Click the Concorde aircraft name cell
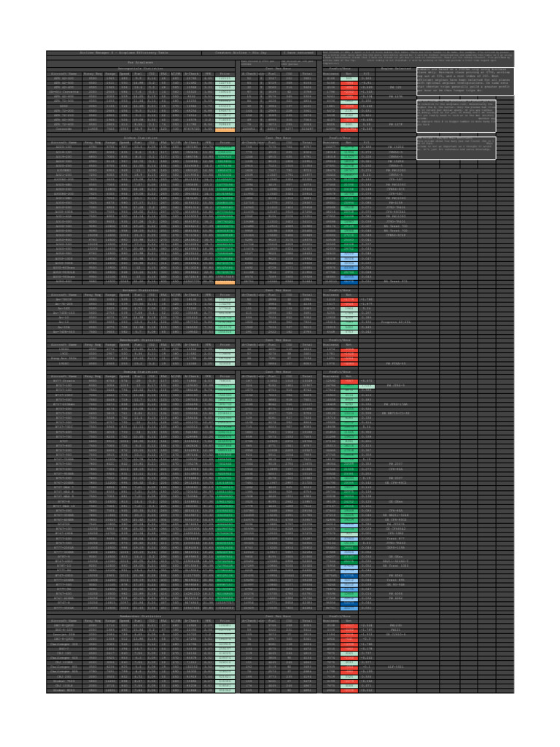 pos(64,129)
